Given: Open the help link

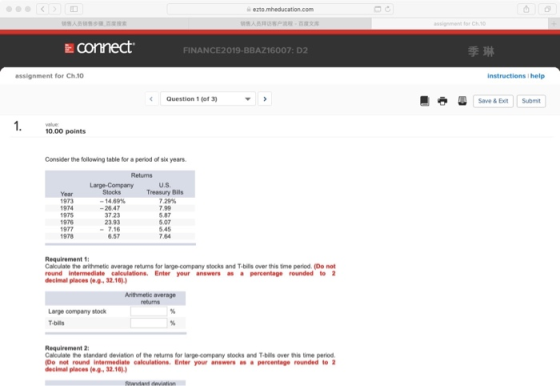Looking at the screenshot, I should [537, 76].
